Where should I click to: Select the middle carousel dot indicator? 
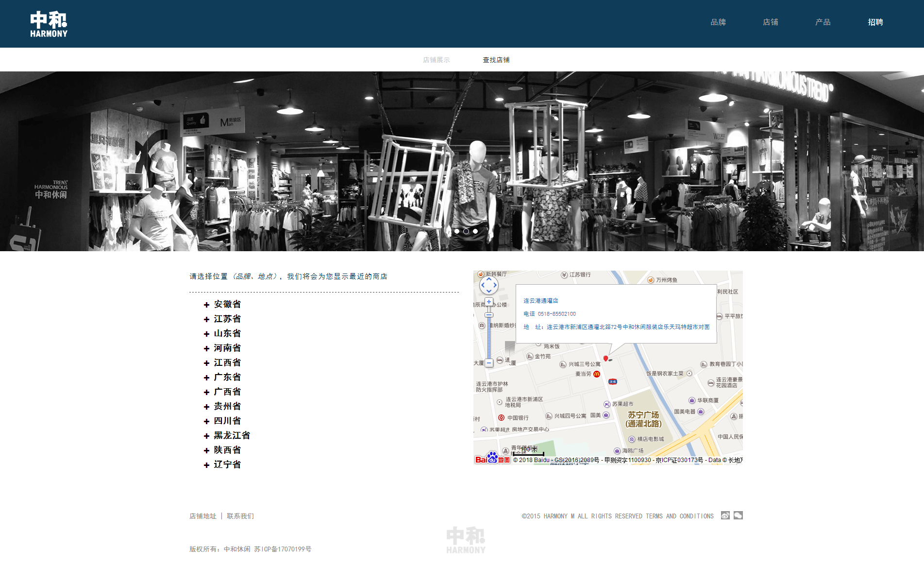[466, 231]
